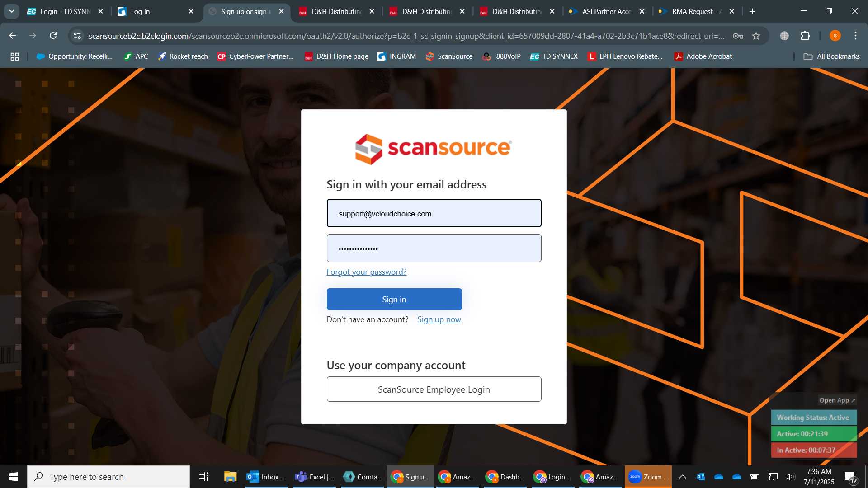
Task: View site information icon in address bar
Action: (77, 36)
